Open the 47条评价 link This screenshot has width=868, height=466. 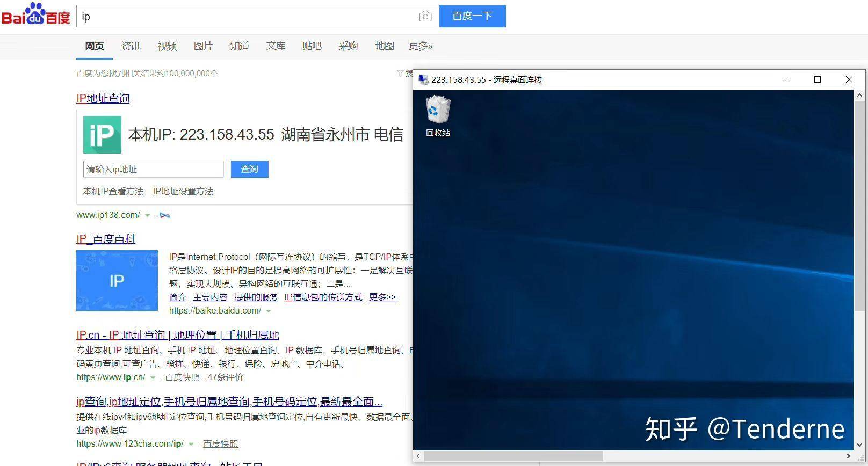click(x=226, y=377)
